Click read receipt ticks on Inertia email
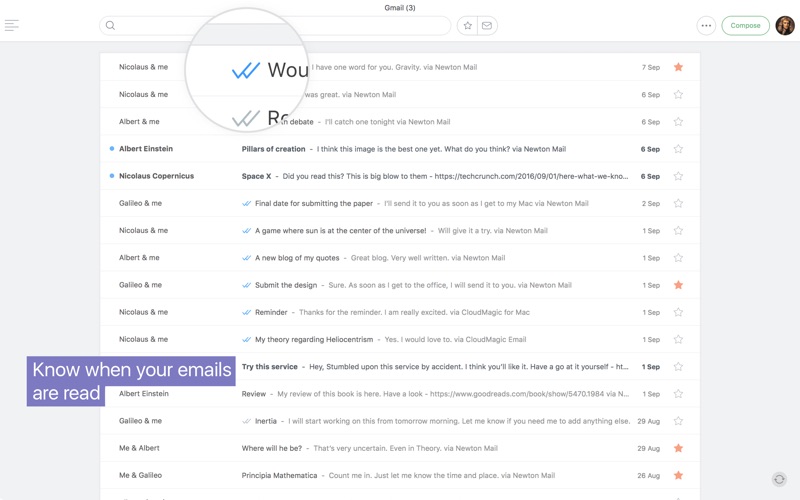Viewport: 800px width, 500px height. click(x=246, y=421)
